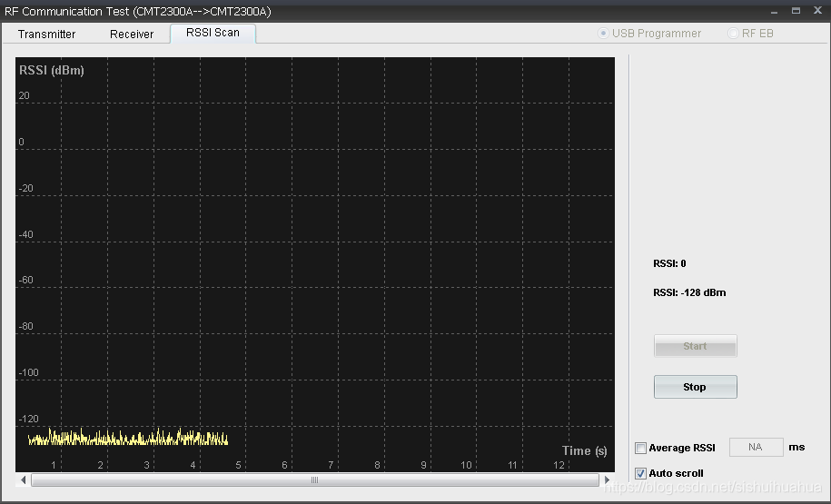
Task: Click the 'RSSI: 0' value label
Action: [x=669, y=263]
